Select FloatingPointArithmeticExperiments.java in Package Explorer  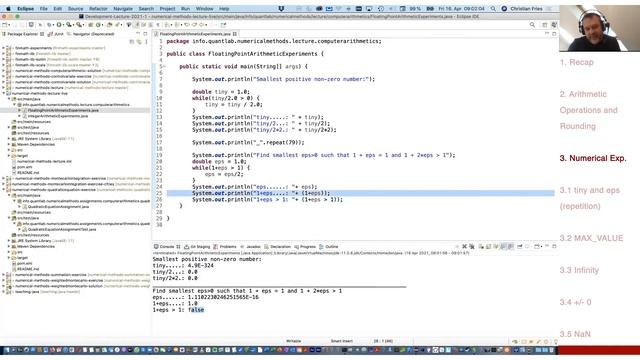pyautogui.click(x=63, y=110)
